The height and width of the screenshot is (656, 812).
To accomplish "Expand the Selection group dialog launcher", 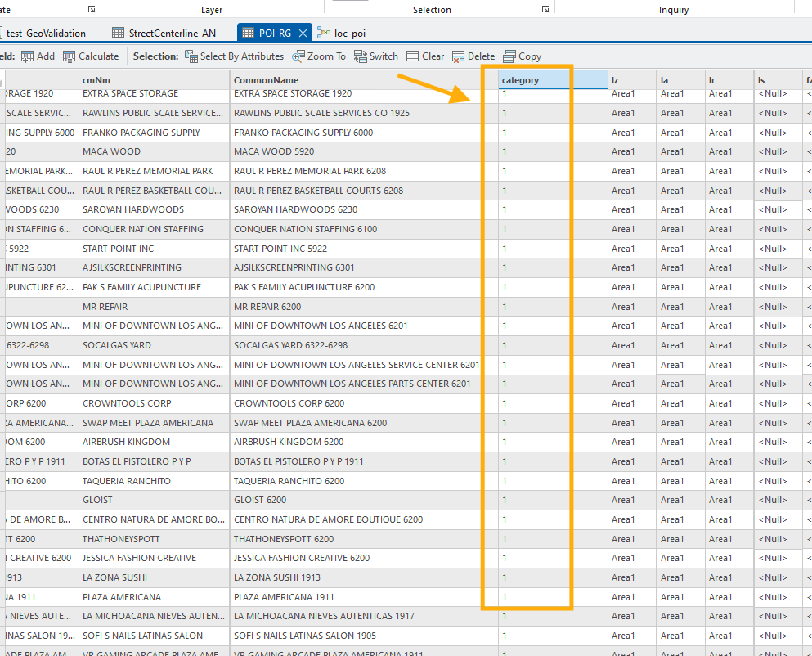I will [545, 9].
